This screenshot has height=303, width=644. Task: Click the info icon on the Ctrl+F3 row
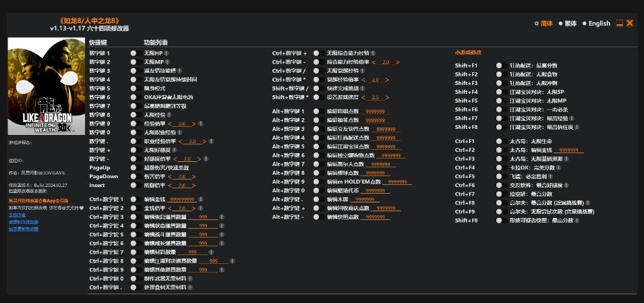click(x=566, y=159)
